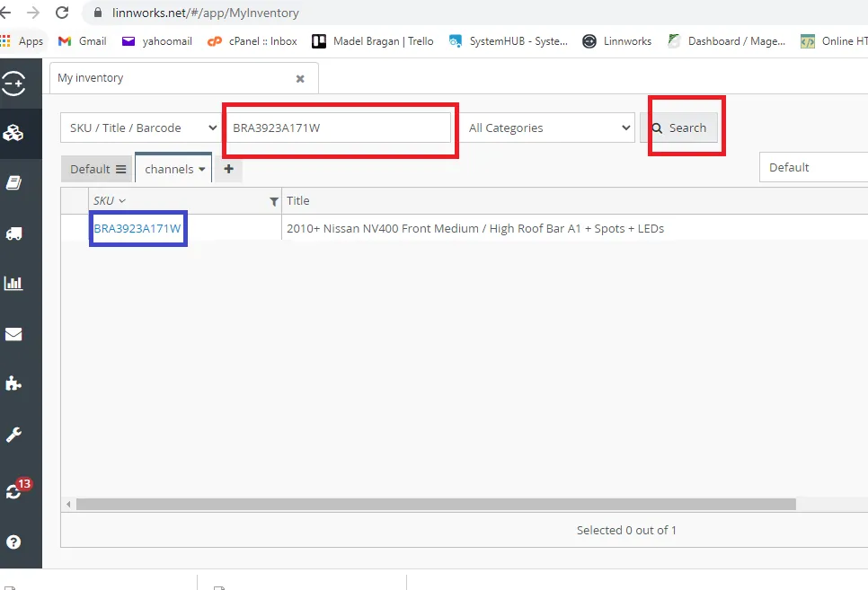Open the BRA3923A171W SKU link
868x590 pixels.
pos(137,229)
